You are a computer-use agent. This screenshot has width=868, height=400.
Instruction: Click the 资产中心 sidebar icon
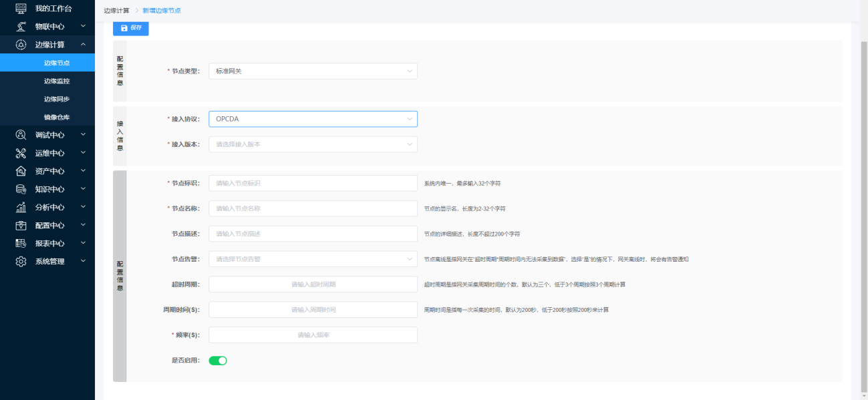(x=21, y=171)
